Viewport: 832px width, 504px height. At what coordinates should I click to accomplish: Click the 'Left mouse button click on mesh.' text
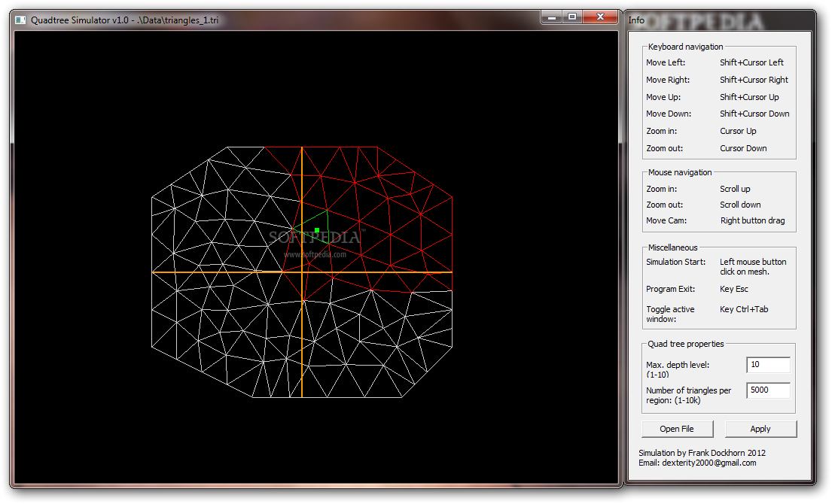tap(753, 267)
